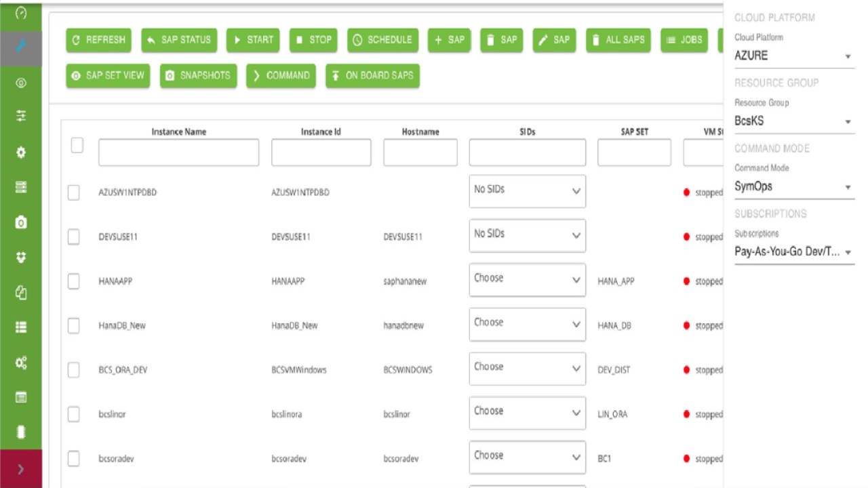Screen dimensions: 868x488
Task: Open the Dropbox-style icon in sidebar
Action: click(x=20, y=258)
